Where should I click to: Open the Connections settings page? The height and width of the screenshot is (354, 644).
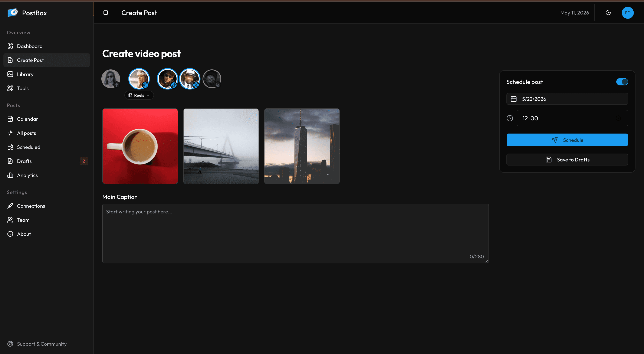click(x=46, y=206)
